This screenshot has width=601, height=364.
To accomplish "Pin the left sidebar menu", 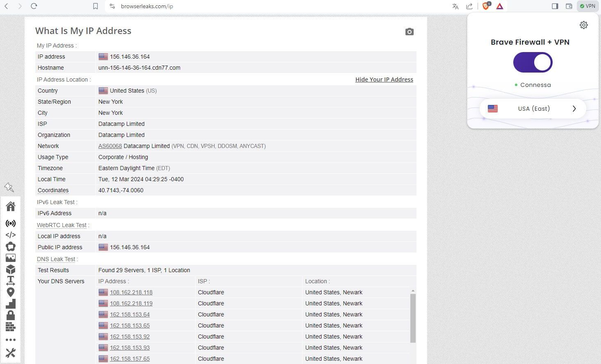I will pos(9,187).
